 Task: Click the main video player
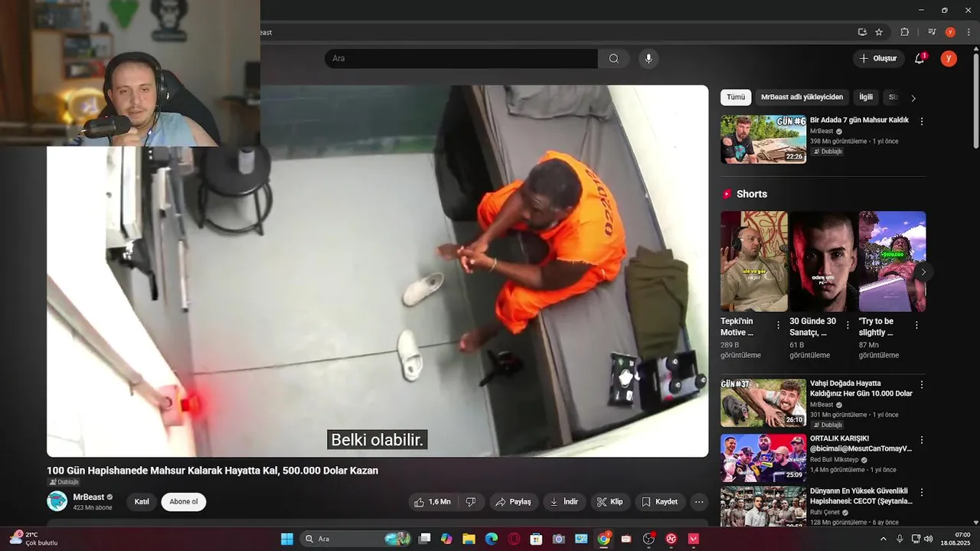(x=377, y=271)
